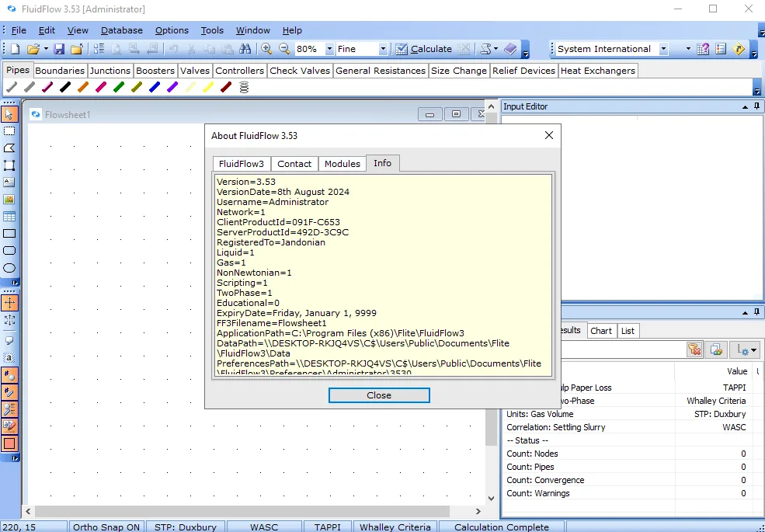Screen dimensions: 765x532
Task: Click the Calculate button
Action: click(425, 49)
